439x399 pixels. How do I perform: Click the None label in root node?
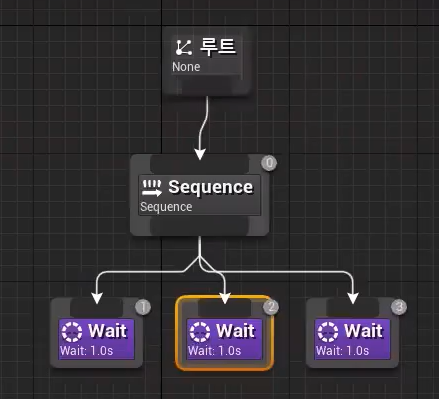pyautogui.click(x=186, y=67)
